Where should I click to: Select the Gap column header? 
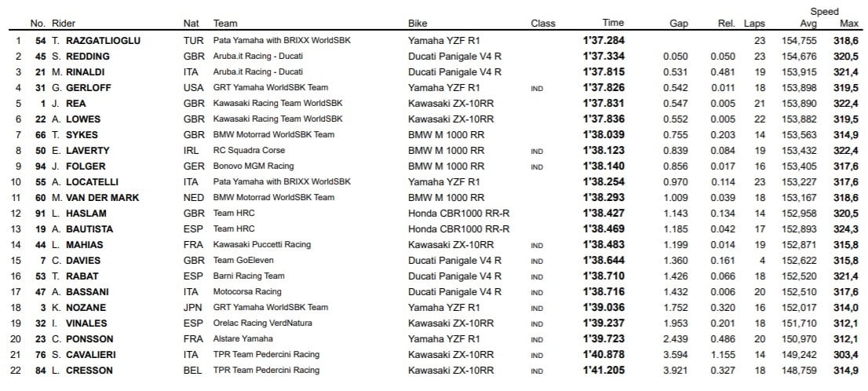click(679, 24)
